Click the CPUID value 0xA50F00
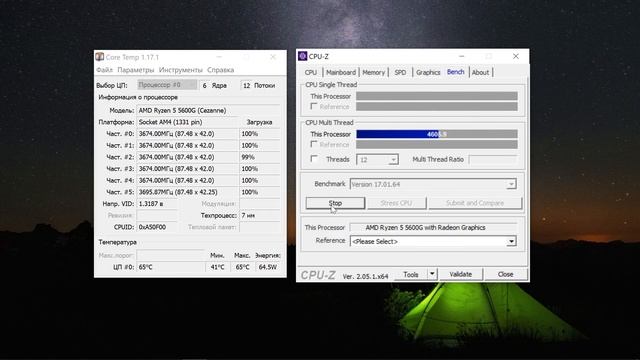The image size is (640, 360). (152, 227)
